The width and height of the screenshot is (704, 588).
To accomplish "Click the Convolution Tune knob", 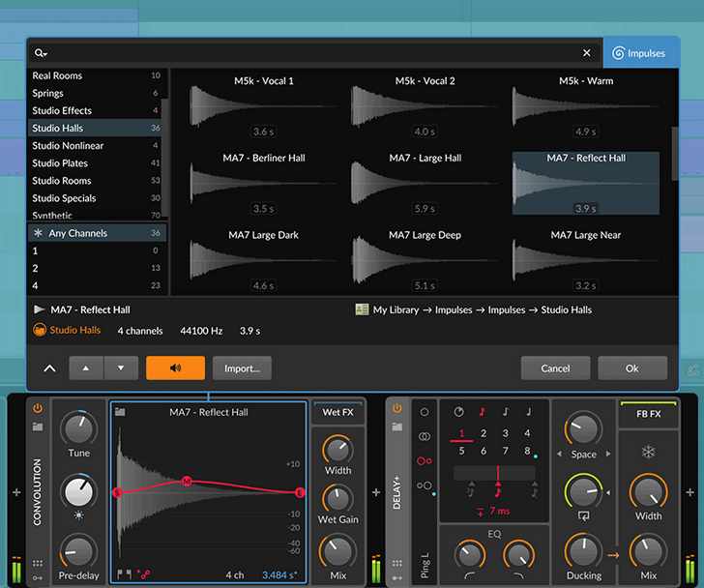I will tap(79, 427).
